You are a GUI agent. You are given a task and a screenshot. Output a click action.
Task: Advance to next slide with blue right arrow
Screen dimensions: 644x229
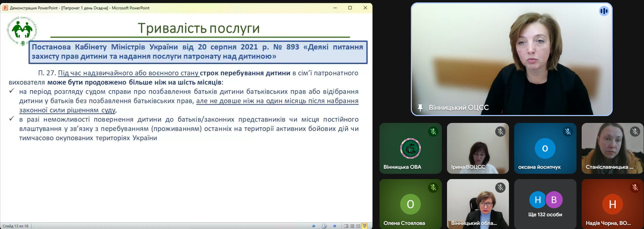tap(334, 226)
